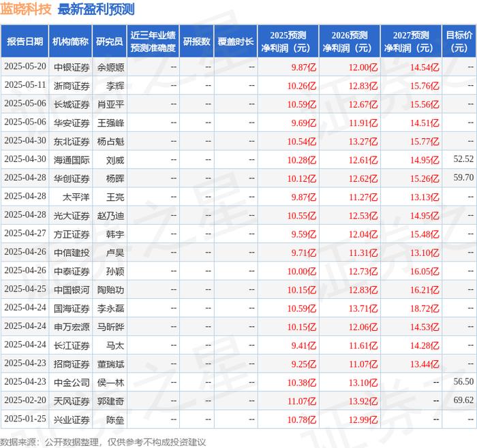Click the 中信建投 institution cell
Viewport: 477px width, 448px height.
click(72, 253)
